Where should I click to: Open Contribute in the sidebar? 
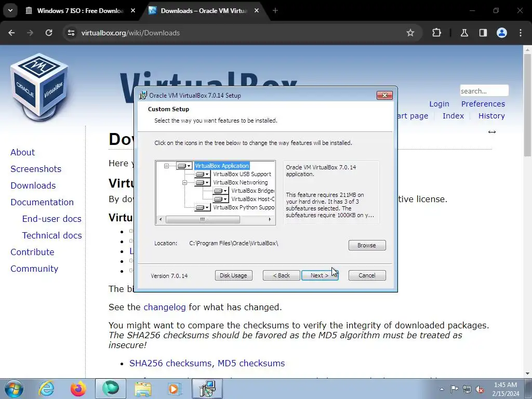(x=32, y=252)
